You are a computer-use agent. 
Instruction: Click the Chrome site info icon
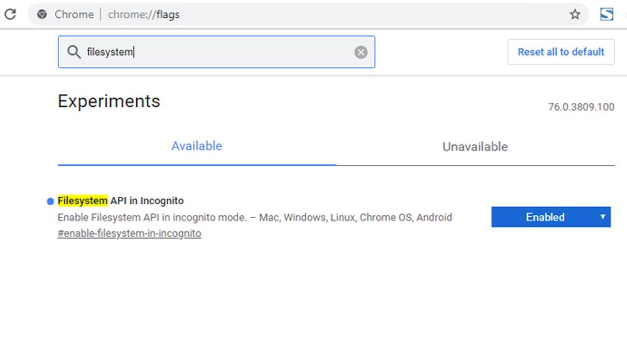point(42,15)
